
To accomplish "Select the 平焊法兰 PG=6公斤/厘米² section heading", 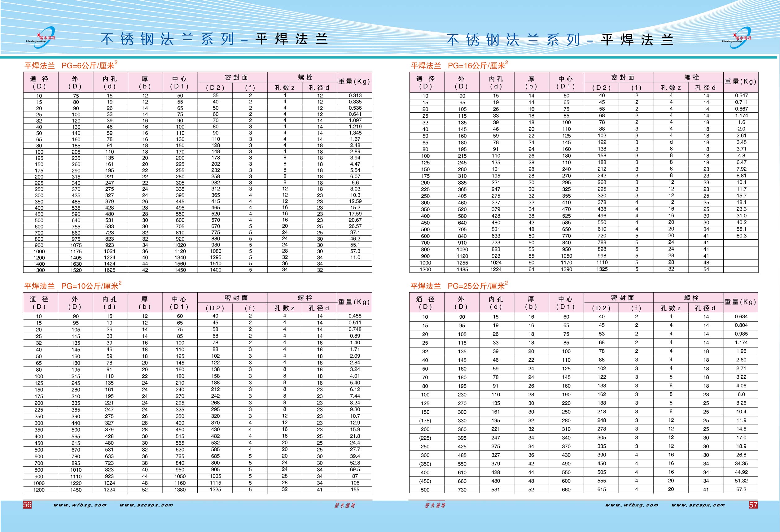I will pos(71,65).
